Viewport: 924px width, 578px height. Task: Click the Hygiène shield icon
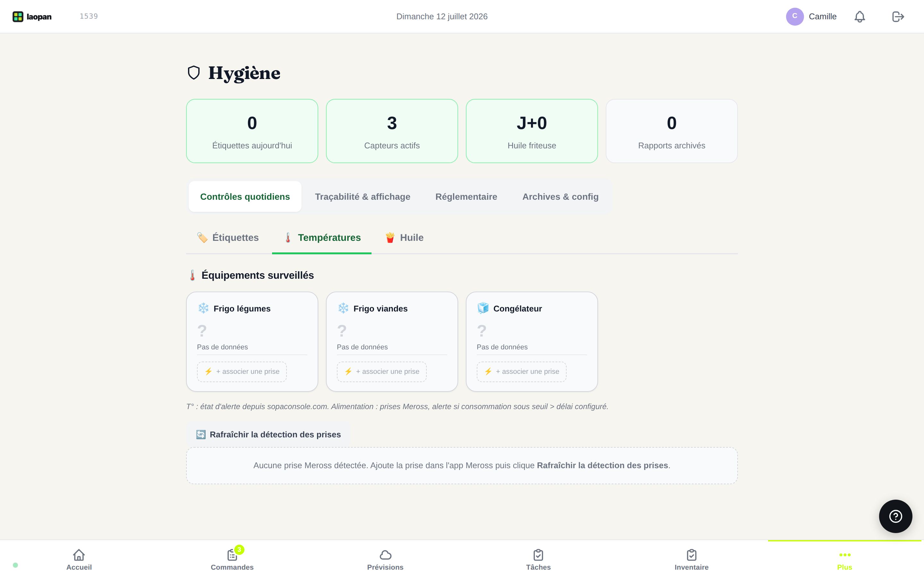(x=194, y=73)
